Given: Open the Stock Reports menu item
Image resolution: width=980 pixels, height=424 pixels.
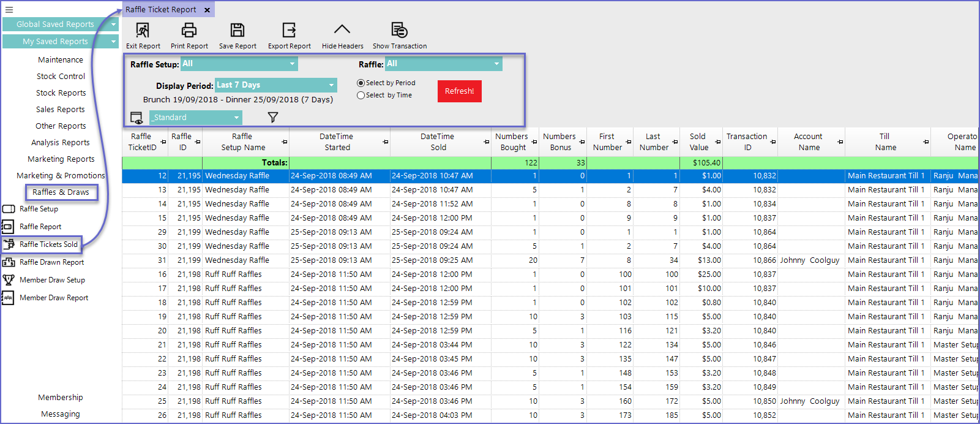Looking at the screenshot, I should click(61, 93).
